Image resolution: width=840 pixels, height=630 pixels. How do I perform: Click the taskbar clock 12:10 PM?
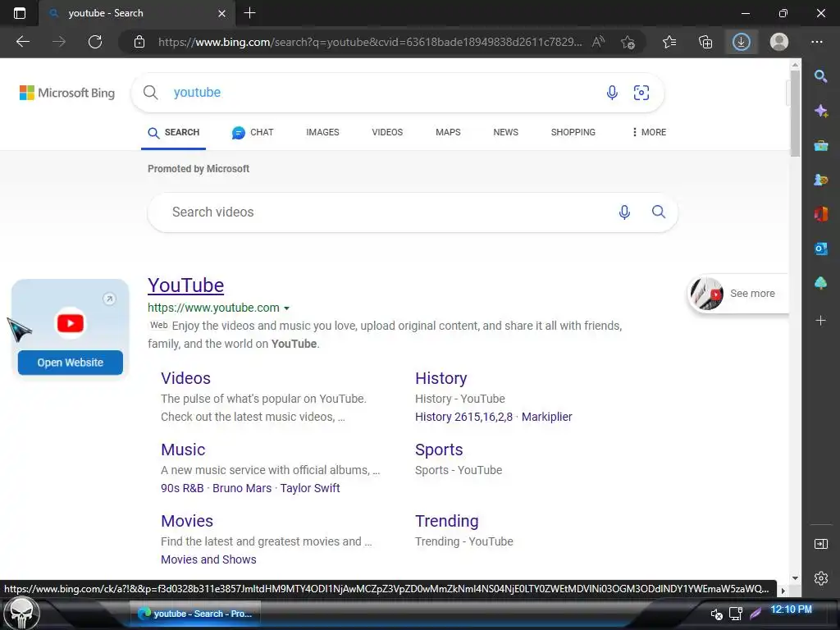tap(792, 609)
